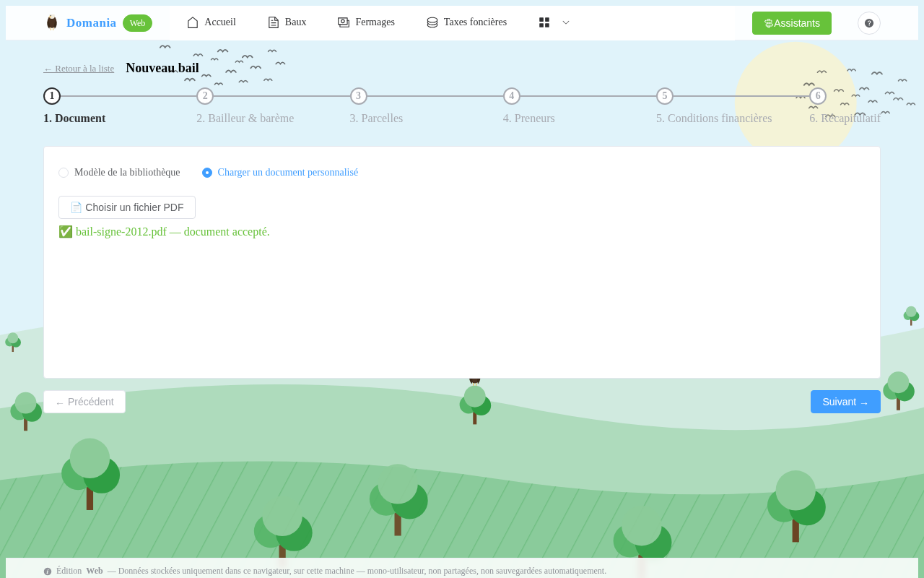Jump to step 4 circle
924x578 pixels.
pyautogui.click(x=512, y=96)
